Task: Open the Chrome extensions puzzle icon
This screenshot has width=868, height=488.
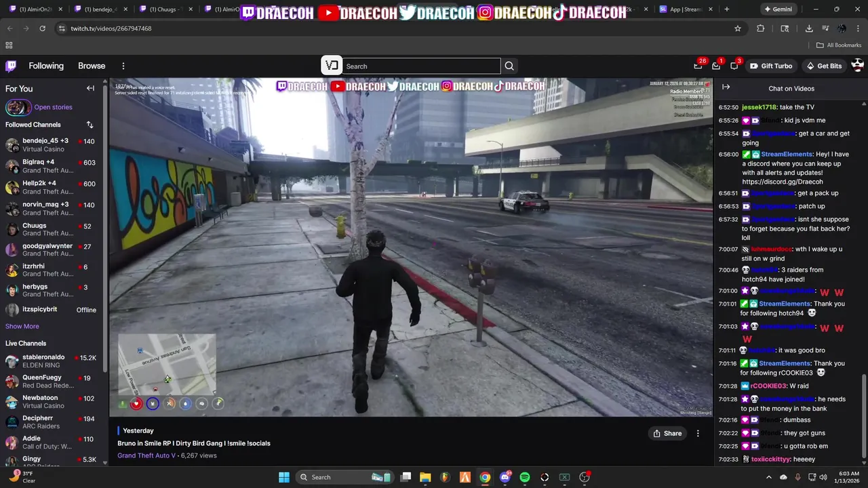Action: click(760, 28)
